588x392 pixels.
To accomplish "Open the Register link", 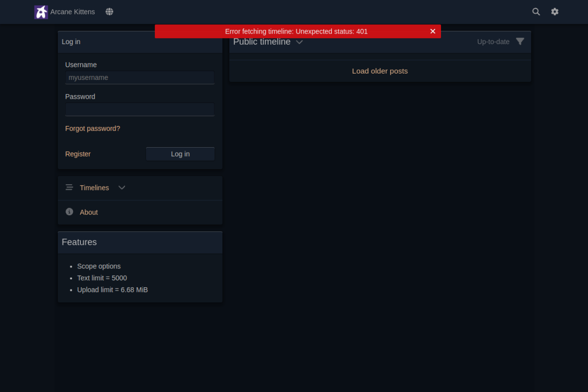I will (x=78, y=154).
